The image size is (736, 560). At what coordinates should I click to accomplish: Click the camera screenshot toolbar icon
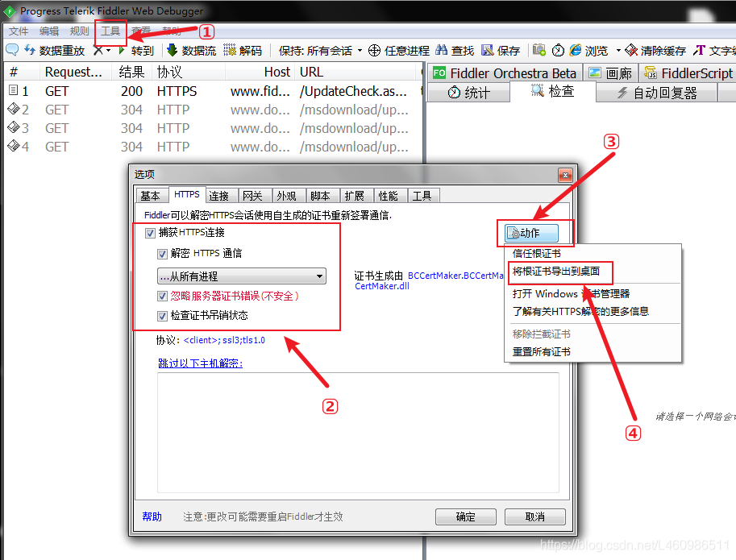[538, 50]
